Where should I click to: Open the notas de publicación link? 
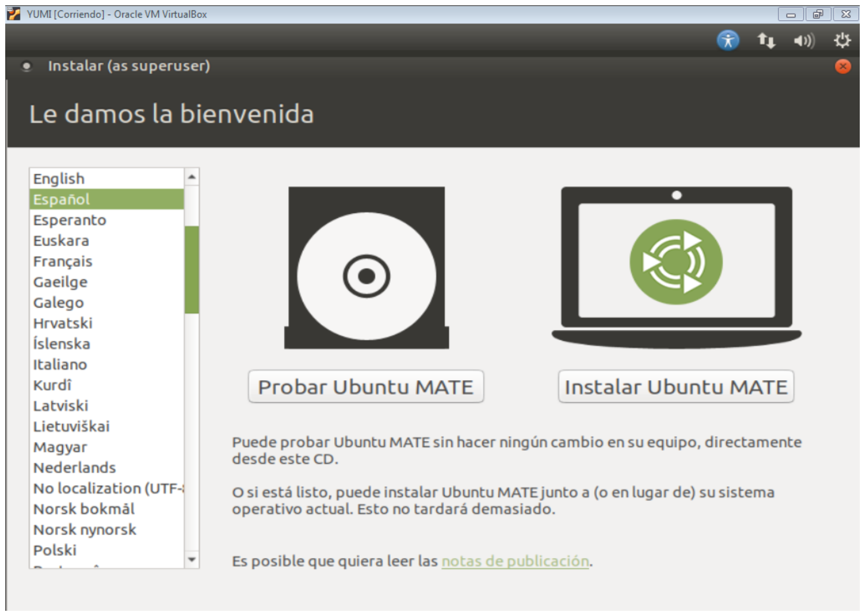click(515, 561)
